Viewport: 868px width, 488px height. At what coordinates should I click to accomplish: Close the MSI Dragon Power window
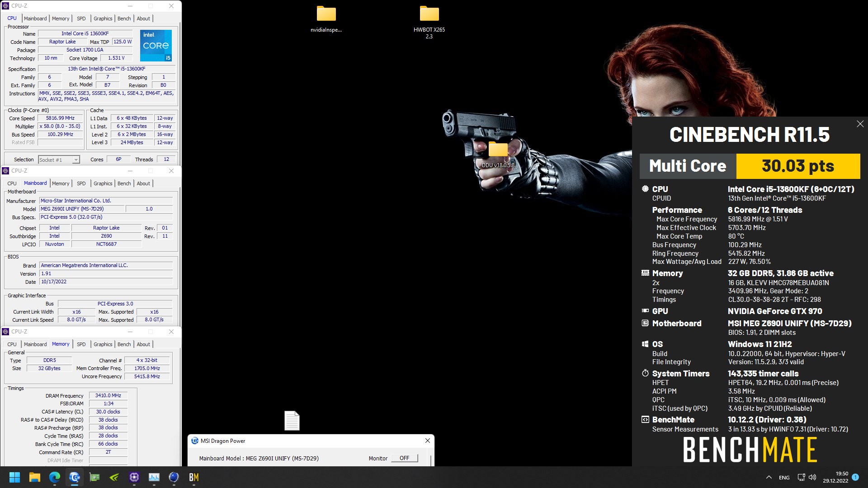coord(427,441)
